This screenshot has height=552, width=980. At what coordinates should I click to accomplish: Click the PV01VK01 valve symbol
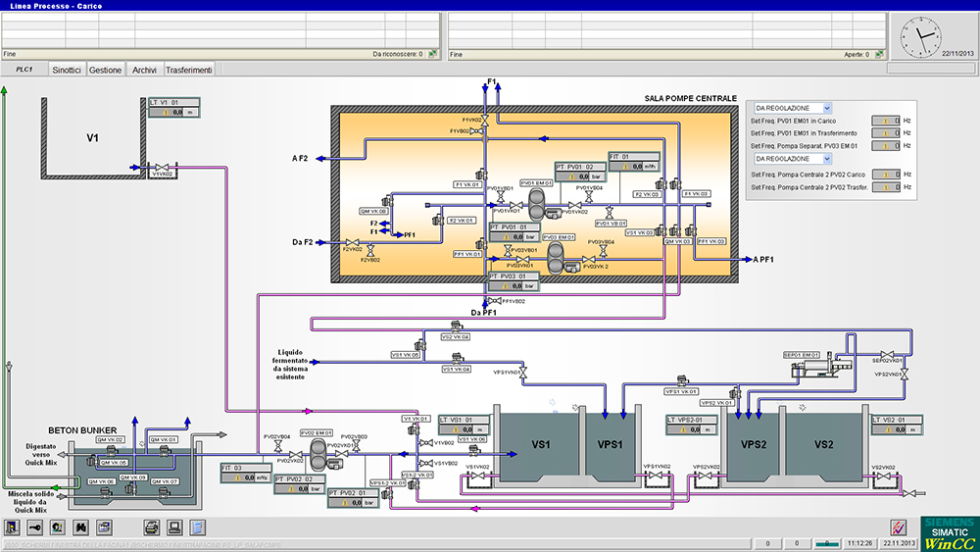click(x=516, y=205)
